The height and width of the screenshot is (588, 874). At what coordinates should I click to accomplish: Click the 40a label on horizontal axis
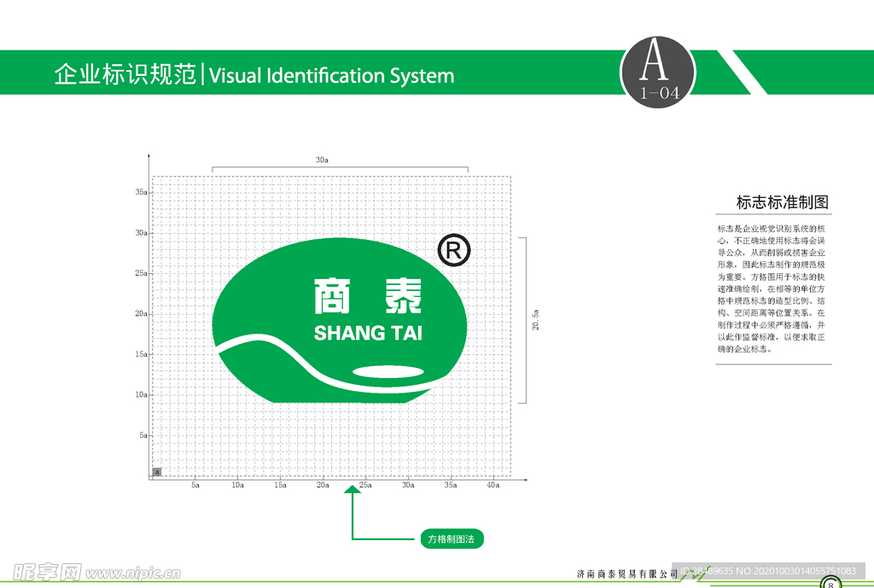493,485
